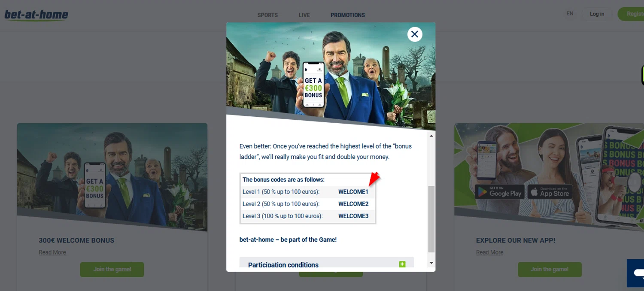
Task: Click the popup scrollbar up arrow
Action: pos(431,136)
